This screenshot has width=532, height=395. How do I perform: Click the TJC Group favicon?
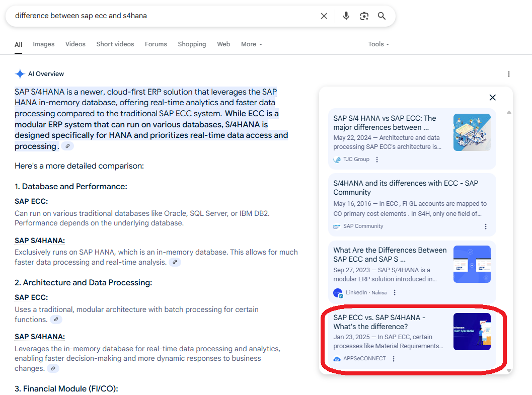click(337, 160)
